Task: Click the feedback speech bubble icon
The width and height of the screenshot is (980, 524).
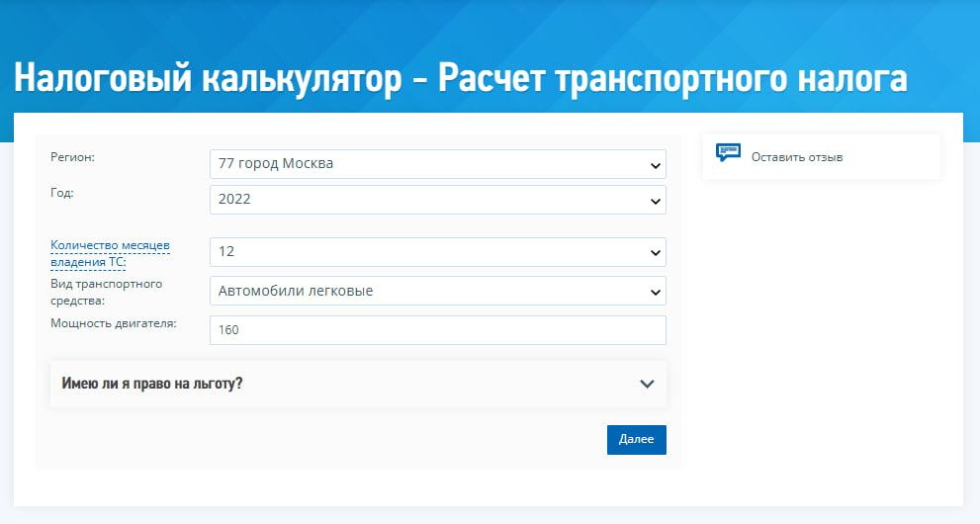Action: click(728, 154)
